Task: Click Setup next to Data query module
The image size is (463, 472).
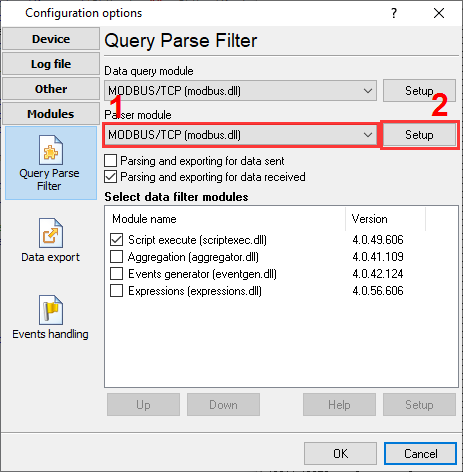Action: [x=419, y=91]
